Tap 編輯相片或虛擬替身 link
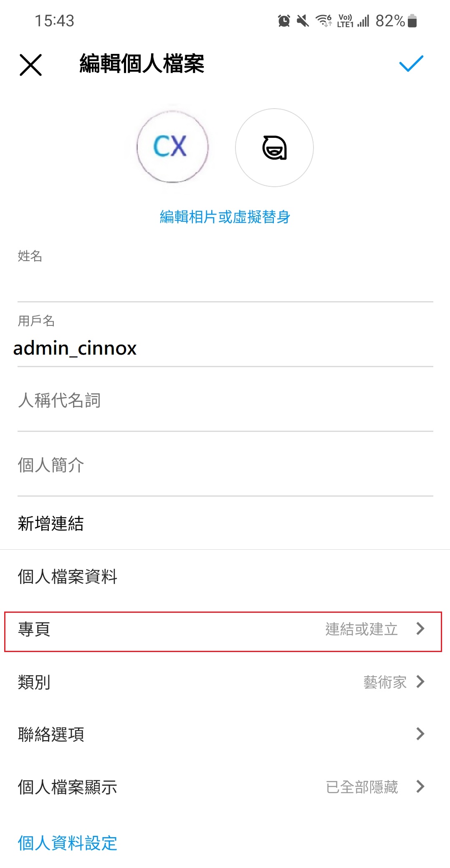This screenshot has height=868, width=450. coord(225,217)
